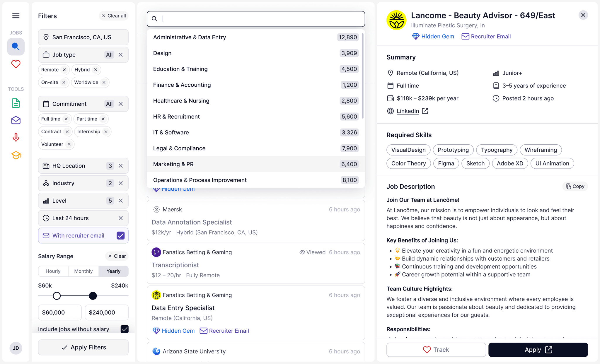
Task: Switch salary range to Monthly tab
Action: coord(83,271)
